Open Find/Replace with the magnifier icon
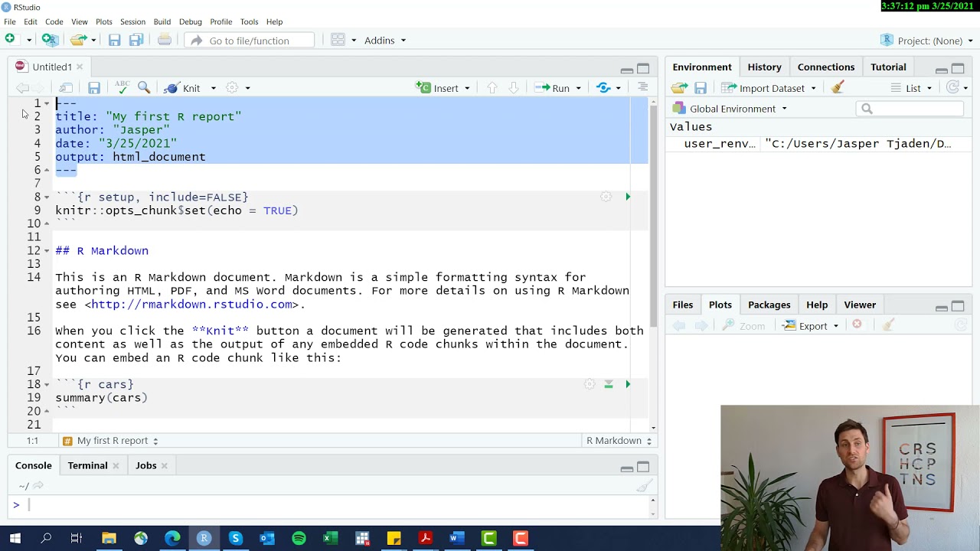980x551 pixels. [x=144, y=87]
